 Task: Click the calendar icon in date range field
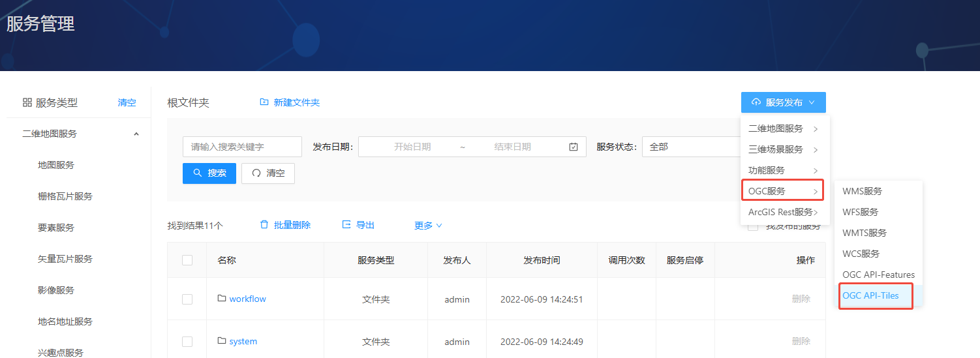[574, 147]
